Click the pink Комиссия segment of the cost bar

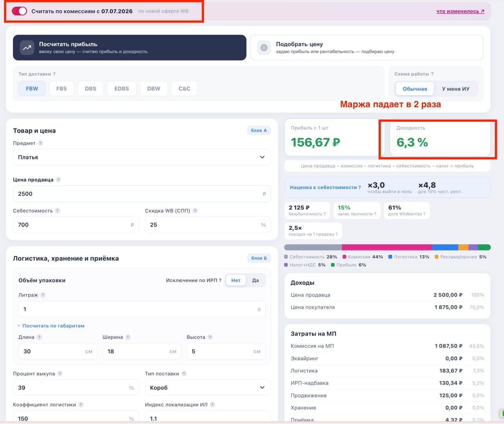click(x=387, y=247)
